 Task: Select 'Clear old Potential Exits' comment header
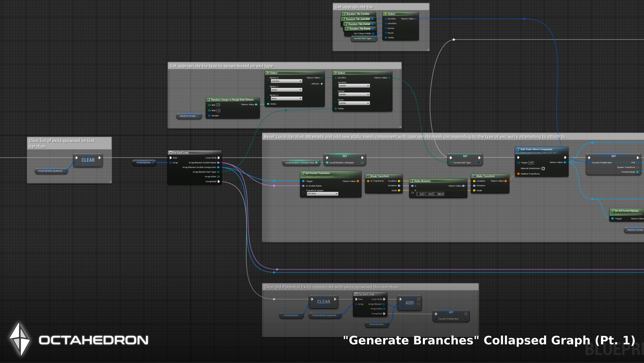(x=370, y=287)
